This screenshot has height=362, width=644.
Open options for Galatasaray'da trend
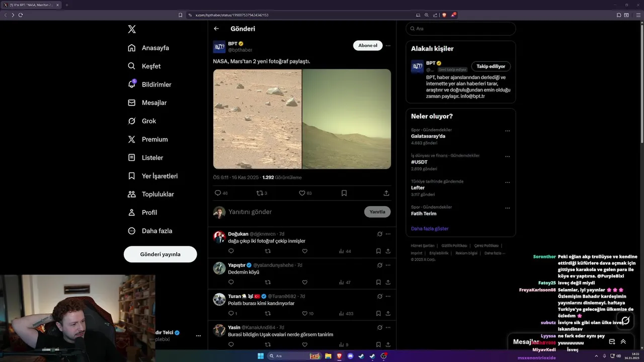[x=507, y=131]
